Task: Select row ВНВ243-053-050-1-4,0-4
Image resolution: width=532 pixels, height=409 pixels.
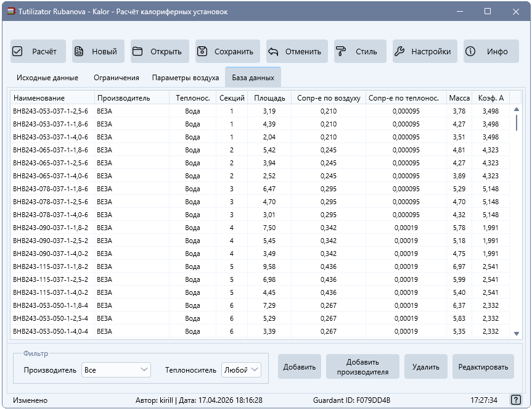Action: tap(260, 331)
